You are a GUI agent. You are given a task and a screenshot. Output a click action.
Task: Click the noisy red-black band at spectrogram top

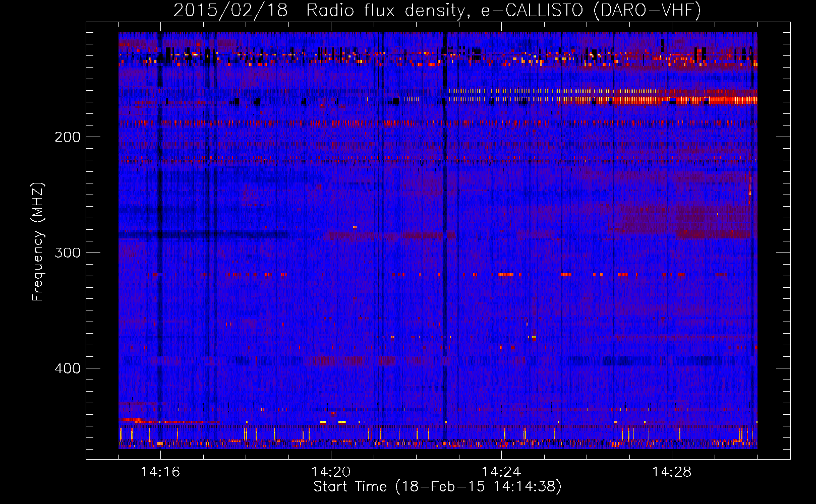pos(438,55)
